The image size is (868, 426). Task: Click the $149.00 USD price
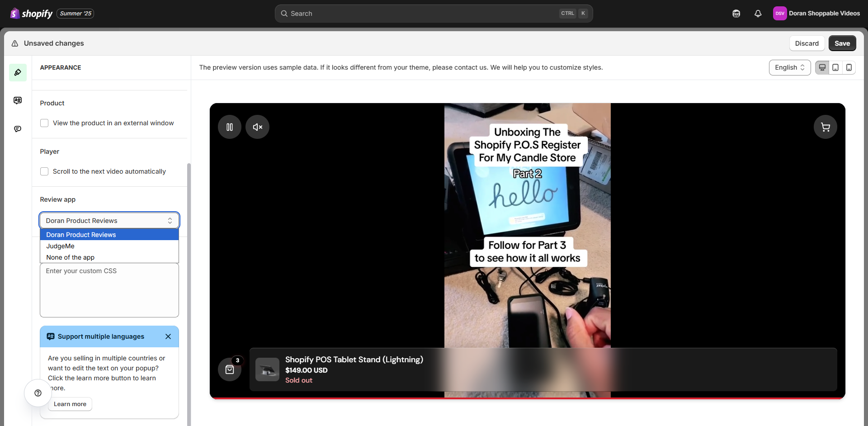point(307,370)
